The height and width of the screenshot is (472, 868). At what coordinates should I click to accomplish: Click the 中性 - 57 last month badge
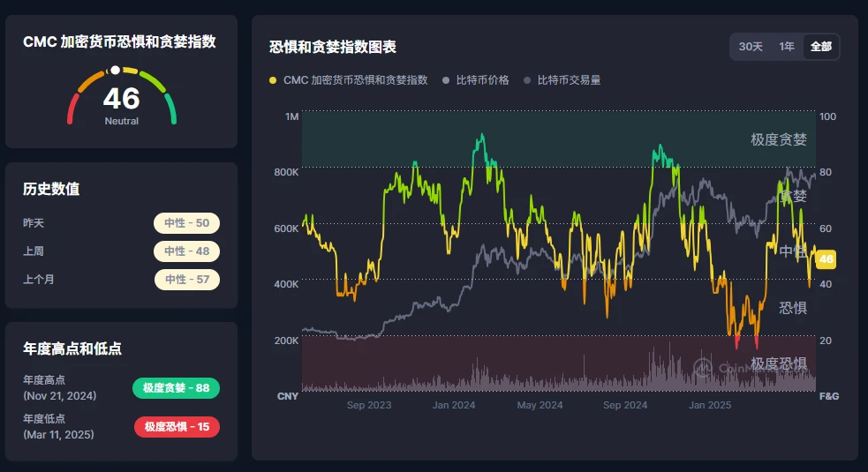pyautogui.click(x=186, y=280)
